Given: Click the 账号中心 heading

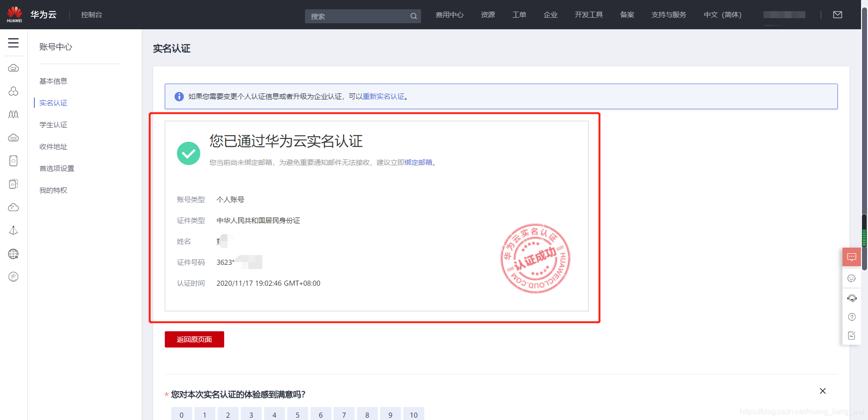Looking at the screenshot, I should [x=56, y=47].
